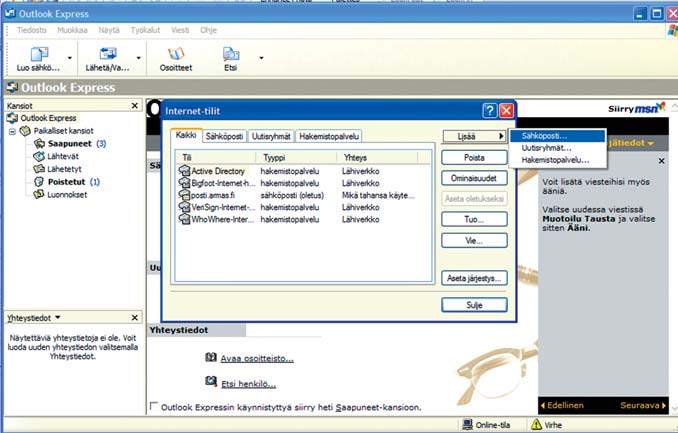Select the Poistetut (1) folder label

coord(74,182)
